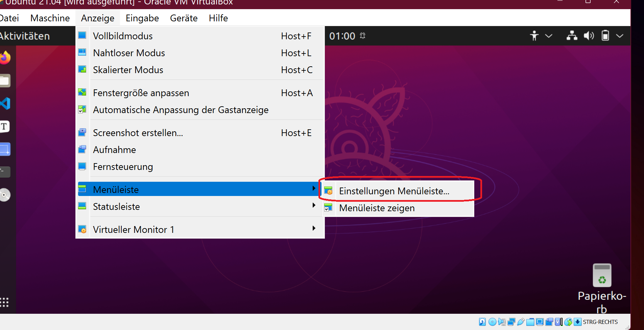
Task: Toggle the Menüleiste zeigen checkbox item
Action: click(x=398, y=208)
